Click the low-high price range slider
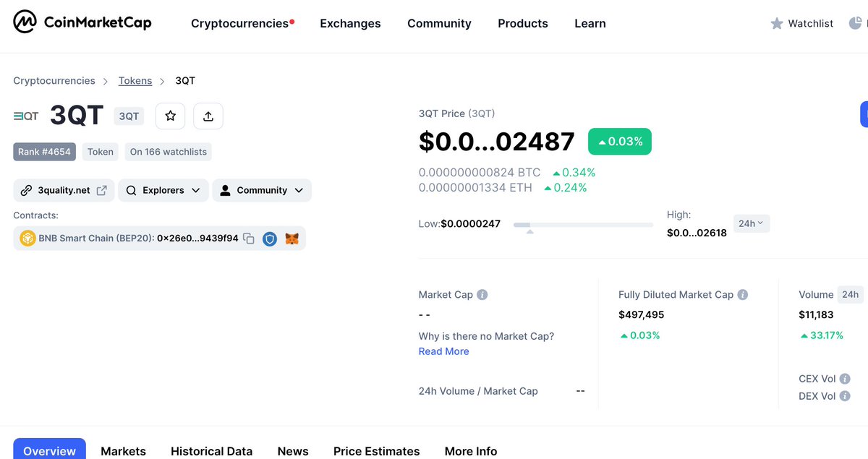The height and width of the screenshot is (459, 868). 583,225
